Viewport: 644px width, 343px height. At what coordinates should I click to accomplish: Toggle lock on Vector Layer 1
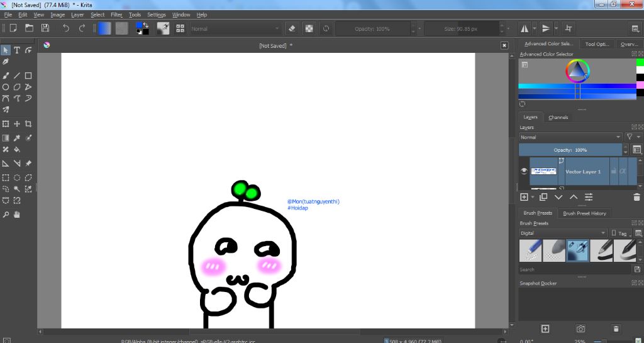[614, 171]
